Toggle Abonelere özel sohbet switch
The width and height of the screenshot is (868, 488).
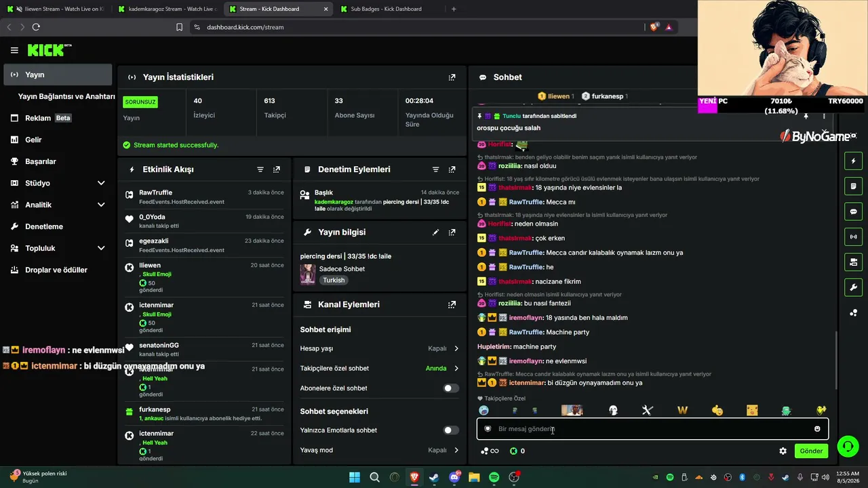[x=450, y=388]
